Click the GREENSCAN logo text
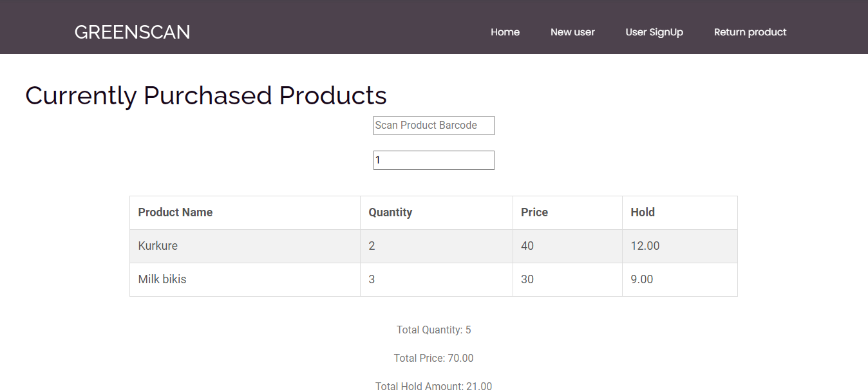The height and width of the screenshot is (392, 868). click(132, 32)
